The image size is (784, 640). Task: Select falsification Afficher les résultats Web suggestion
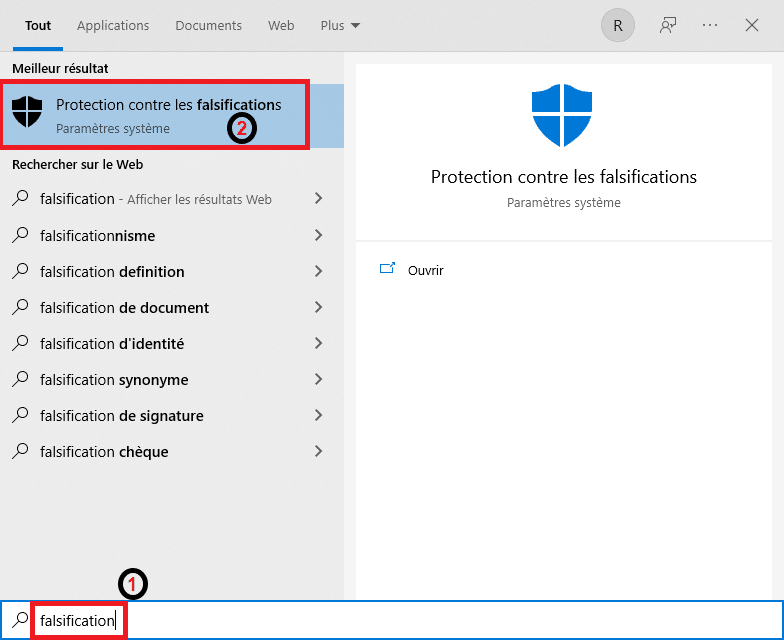[172, 199]
